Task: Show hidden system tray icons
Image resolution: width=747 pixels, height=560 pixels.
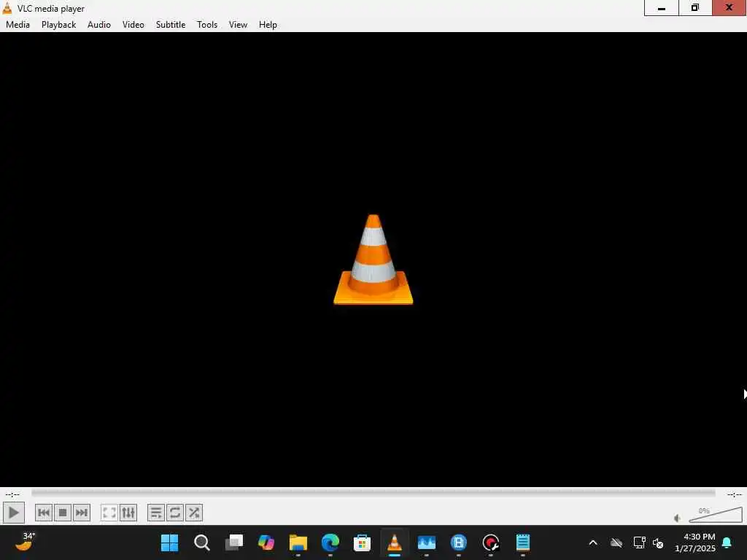Action: [x=593, y=542]
